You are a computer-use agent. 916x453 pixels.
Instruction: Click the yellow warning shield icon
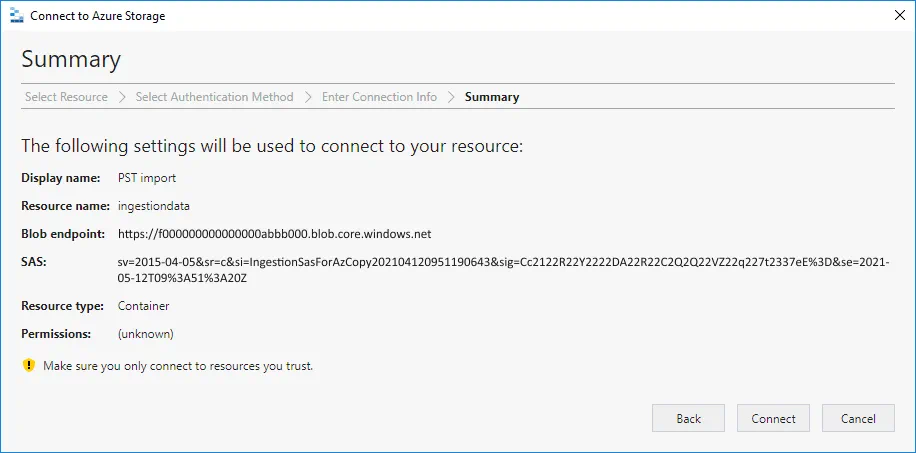click(x=29, y=366)
